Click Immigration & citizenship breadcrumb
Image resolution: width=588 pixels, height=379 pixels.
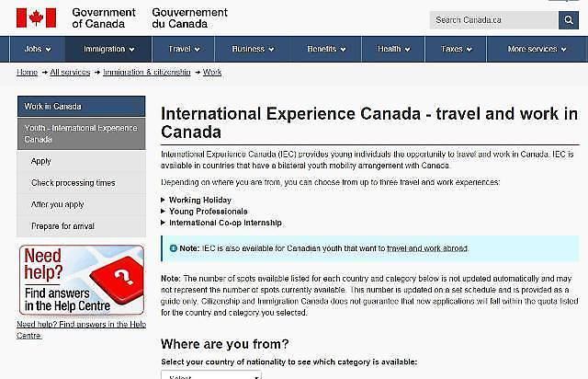pos(147,72)
